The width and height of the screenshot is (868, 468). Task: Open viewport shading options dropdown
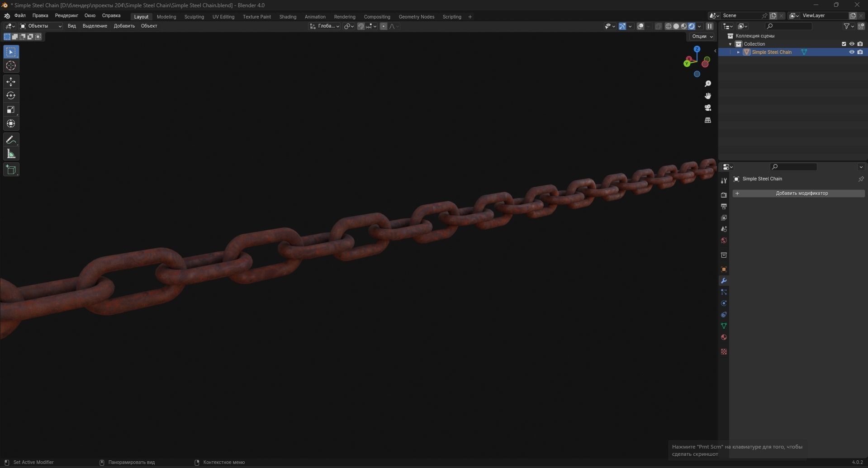click(699, 26)
